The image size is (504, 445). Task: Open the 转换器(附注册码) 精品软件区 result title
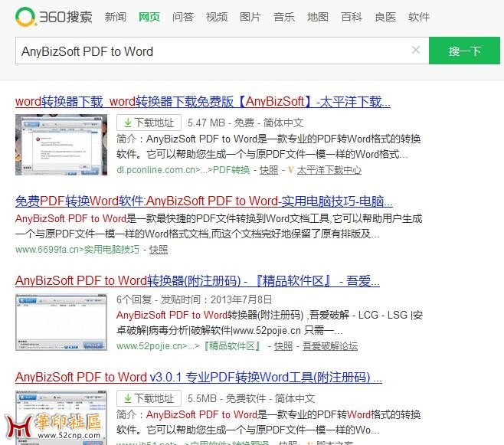(198, 281)
